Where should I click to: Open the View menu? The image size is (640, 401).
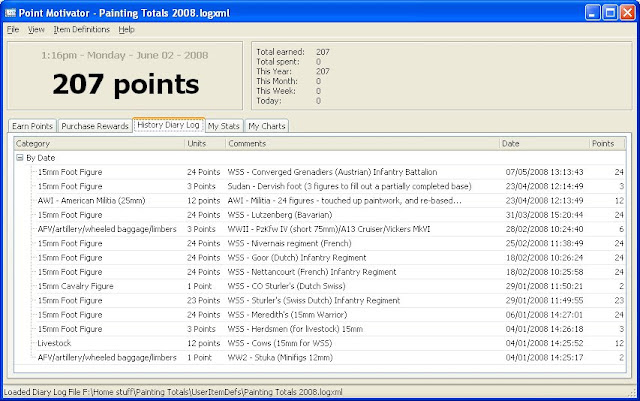coord(36,29)
